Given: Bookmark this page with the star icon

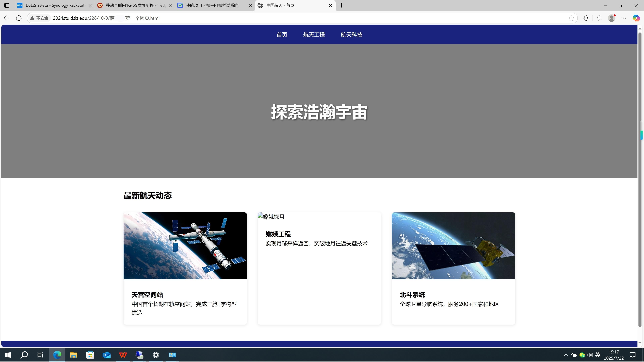Looking at the screenshot, I should 571,18.
